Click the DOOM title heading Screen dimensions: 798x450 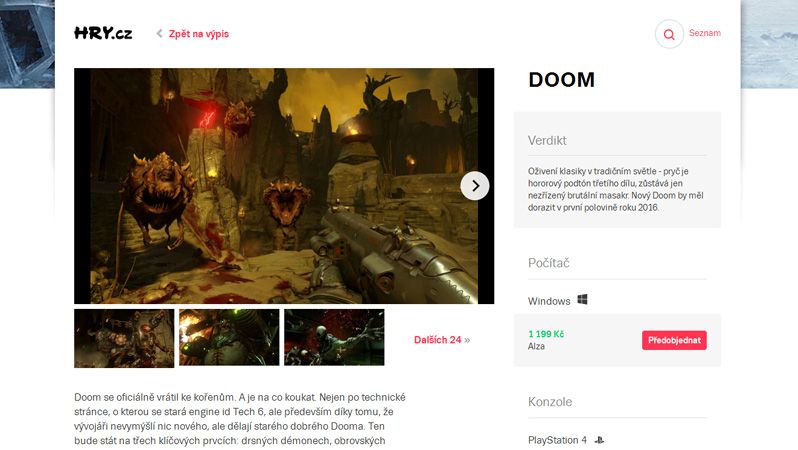561,80
